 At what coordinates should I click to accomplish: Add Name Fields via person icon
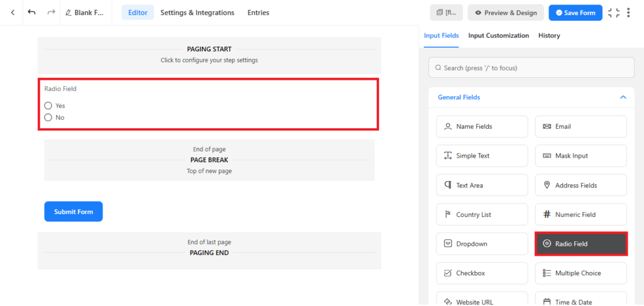tap(448, 126)
